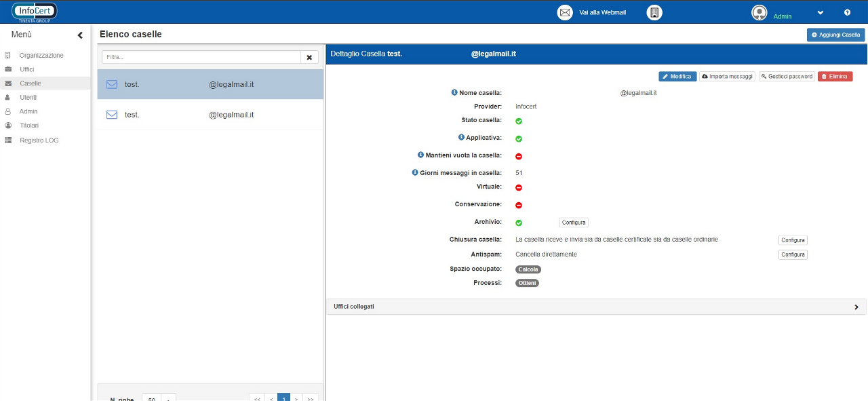Screen dimensions: 868x401
Task: Expand the Uffici collegati section
Action: [856, 307]
